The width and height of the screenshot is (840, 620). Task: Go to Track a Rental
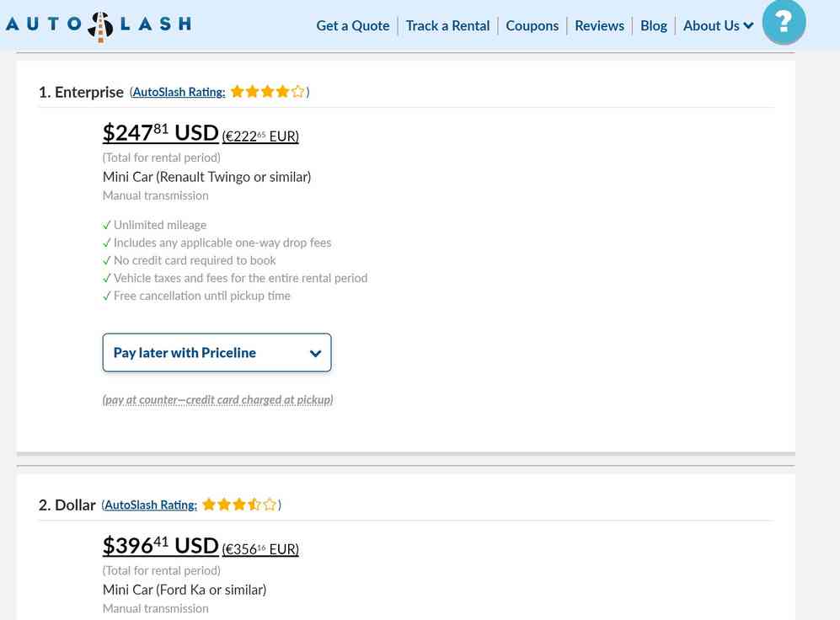point(448,26)
